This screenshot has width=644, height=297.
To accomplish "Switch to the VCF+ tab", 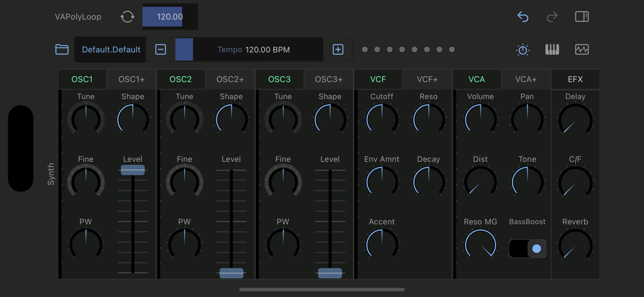I will coord(427,79).
